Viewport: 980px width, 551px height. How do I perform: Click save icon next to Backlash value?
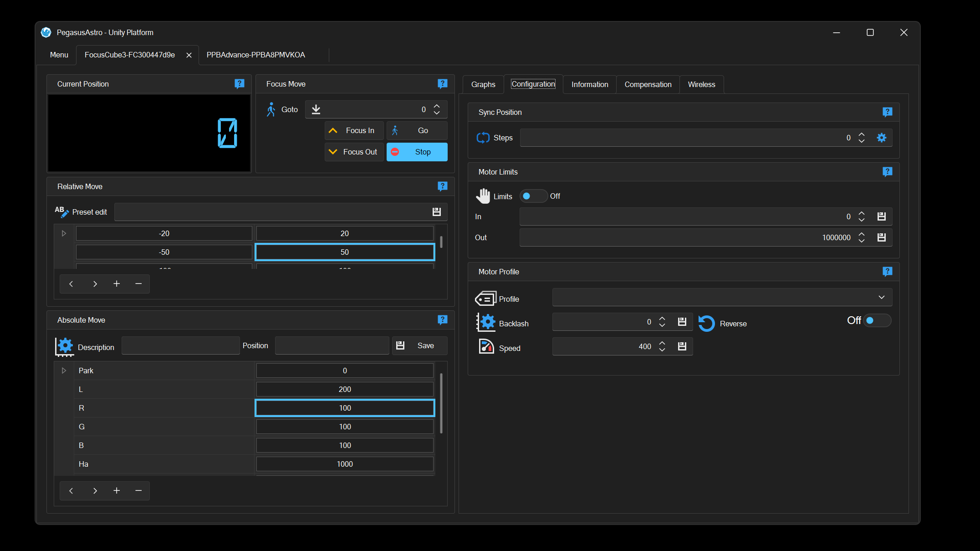[x=682, y=322]
